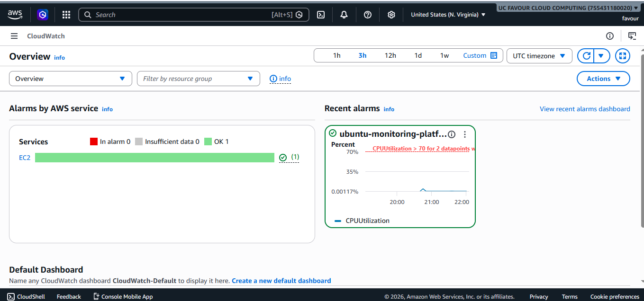Click the 21:00 axis label on chart

(432, 202)
